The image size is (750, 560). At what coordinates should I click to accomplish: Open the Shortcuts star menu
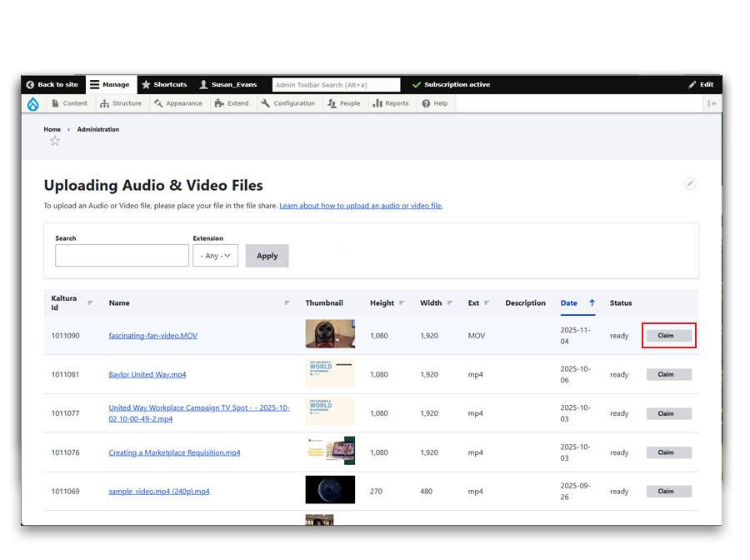(164, 85)
